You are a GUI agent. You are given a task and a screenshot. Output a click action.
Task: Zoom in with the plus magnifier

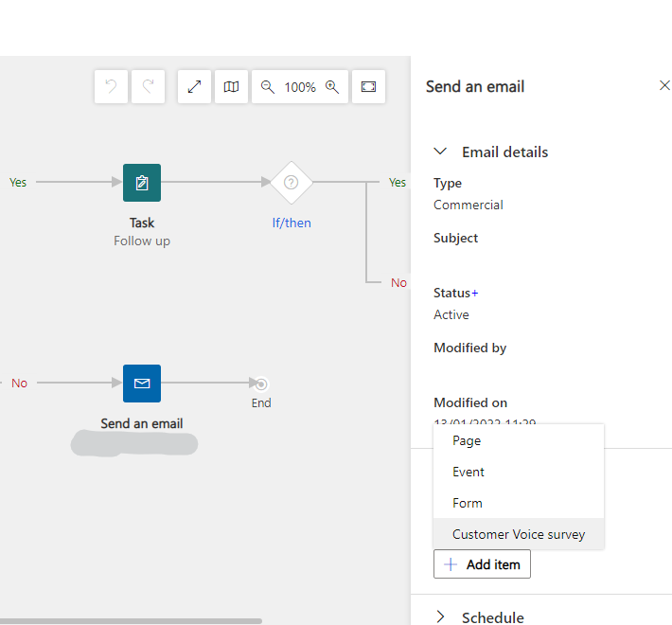tap(332, 86)
